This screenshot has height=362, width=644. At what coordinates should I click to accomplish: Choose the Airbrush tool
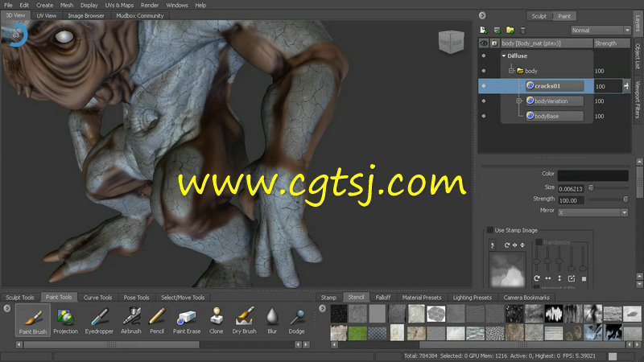tap(131, 320)
